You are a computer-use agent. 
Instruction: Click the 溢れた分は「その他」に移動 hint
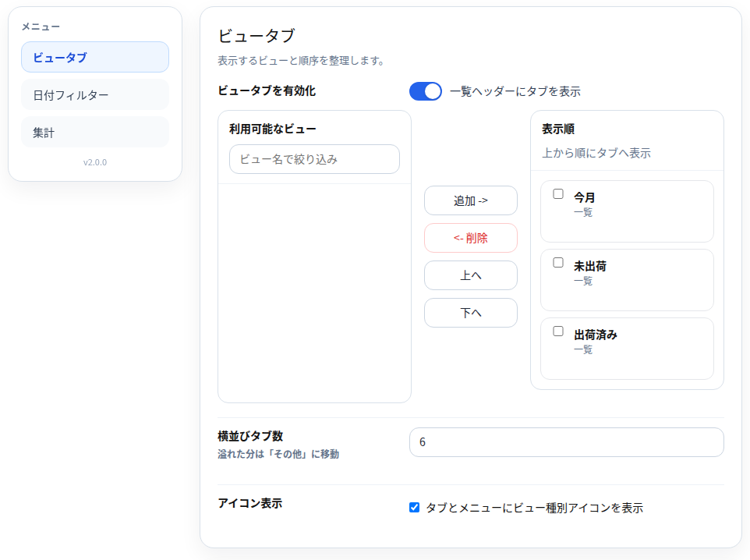(278, 454)
